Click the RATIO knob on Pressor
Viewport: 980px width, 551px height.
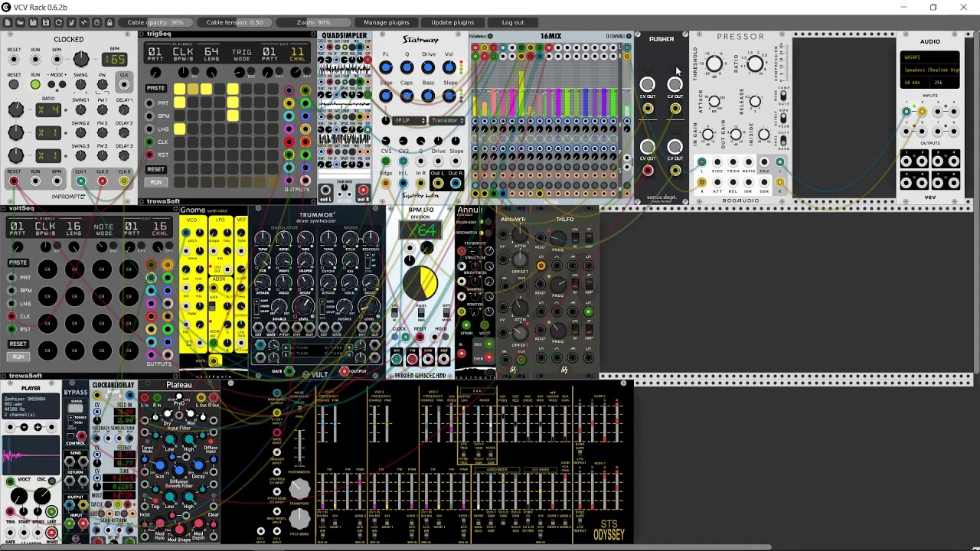coord(755,64)
